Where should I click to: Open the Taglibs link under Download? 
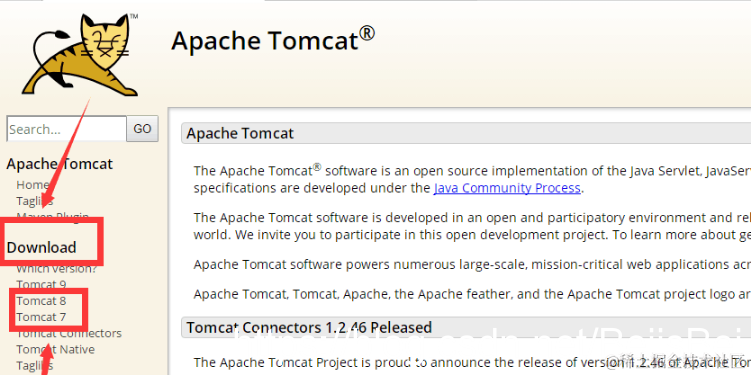point(34,366)
